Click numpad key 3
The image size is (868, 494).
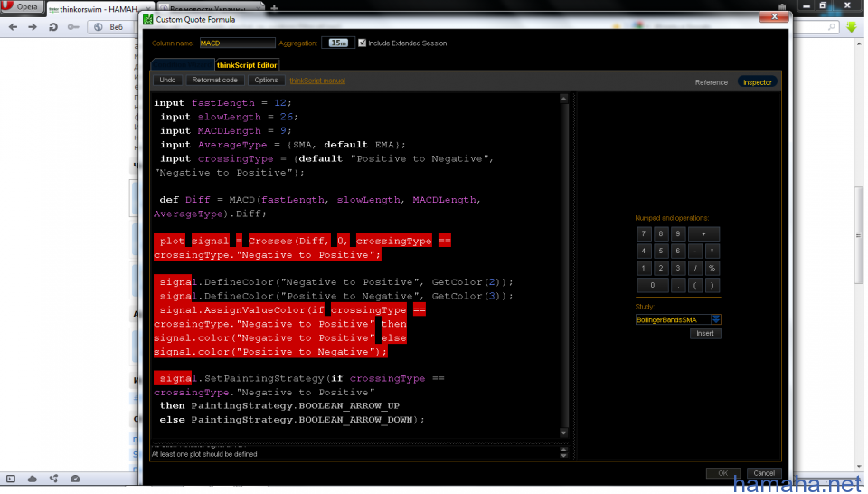pos(677,268)
